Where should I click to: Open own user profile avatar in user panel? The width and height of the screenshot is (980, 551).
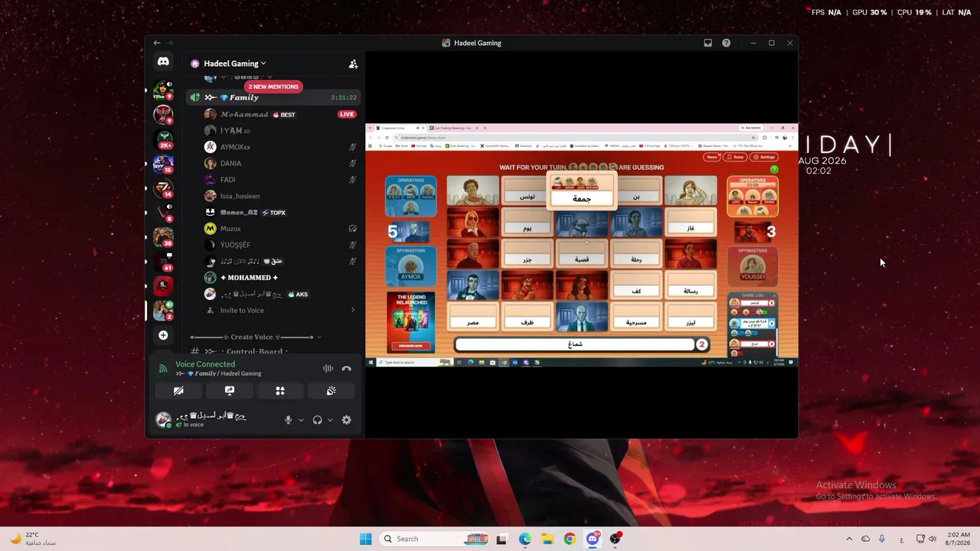(x=163, y=419)
